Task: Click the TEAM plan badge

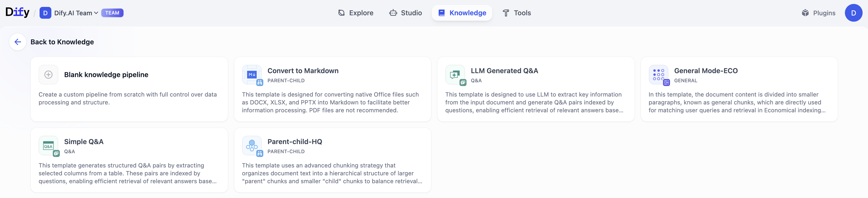Action: 112,13
